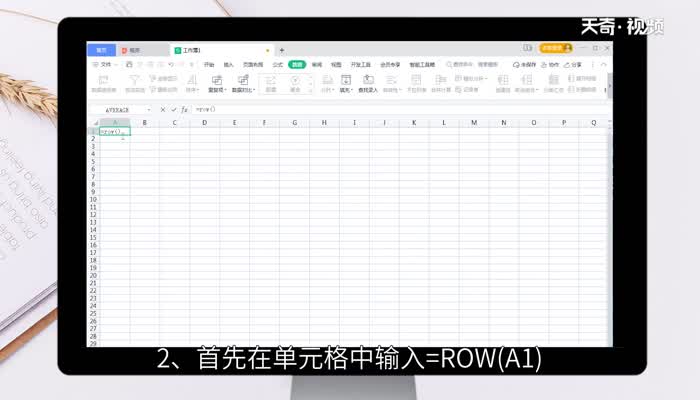
Task: Switch to the View (视图) ribbon tab
Action: (336, 65)
